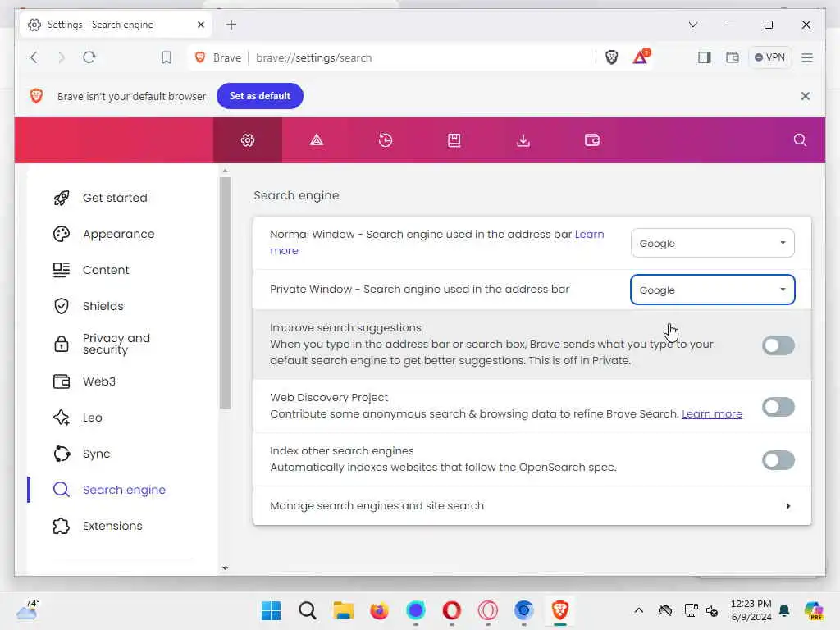Open Leo settings section

(92, 418)
